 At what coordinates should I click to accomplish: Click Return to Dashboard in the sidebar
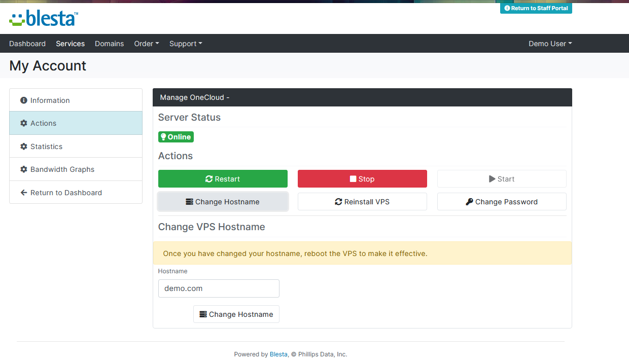(76, 193)
